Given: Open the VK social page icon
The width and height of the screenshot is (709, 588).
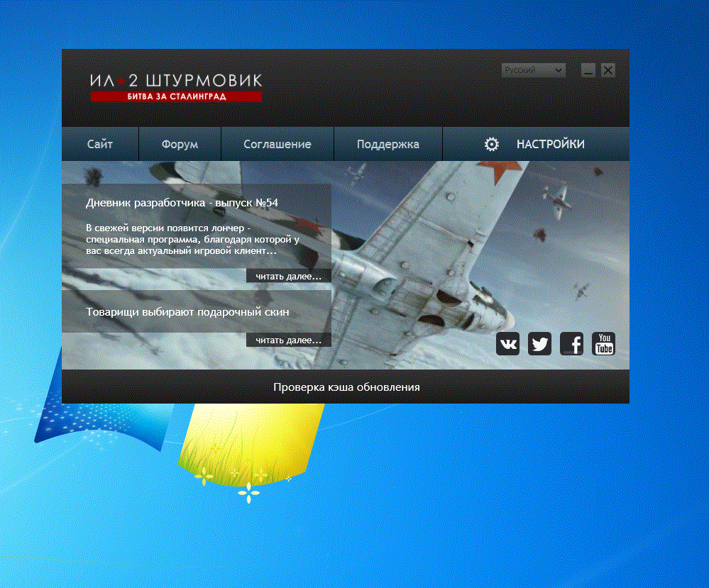Looking at the screenshot, I should [x=507, y=344].
